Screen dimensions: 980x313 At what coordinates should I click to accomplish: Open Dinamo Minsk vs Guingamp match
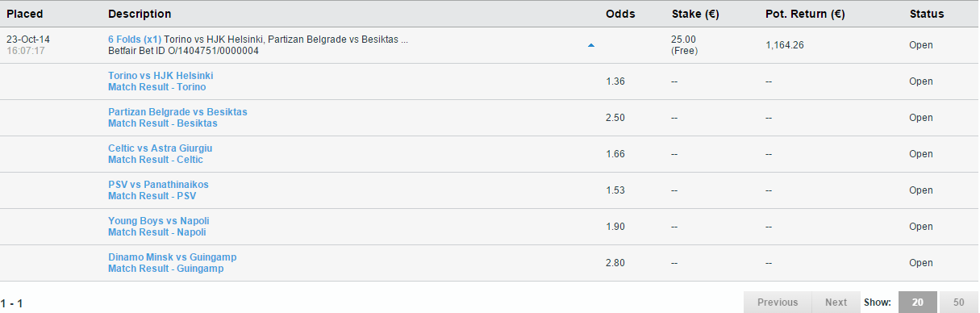[173, 257]
